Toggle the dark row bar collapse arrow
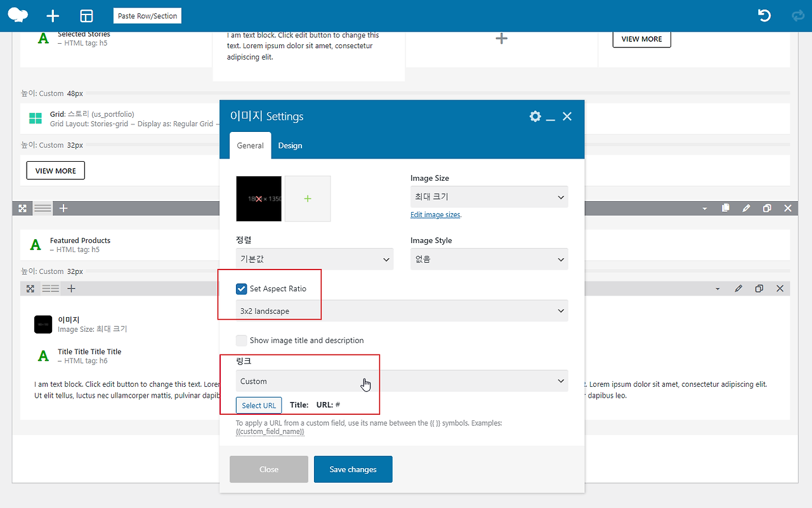Viewport: 812px width, 508px height. (x=704, y=209)
